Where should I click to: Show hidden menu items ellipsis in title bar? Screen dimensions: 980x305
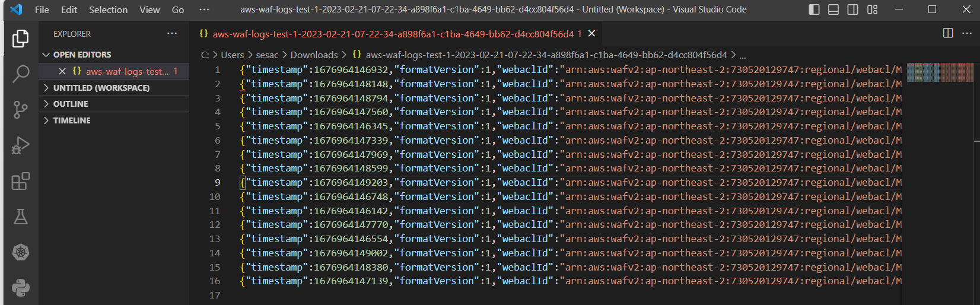point(204,9)
